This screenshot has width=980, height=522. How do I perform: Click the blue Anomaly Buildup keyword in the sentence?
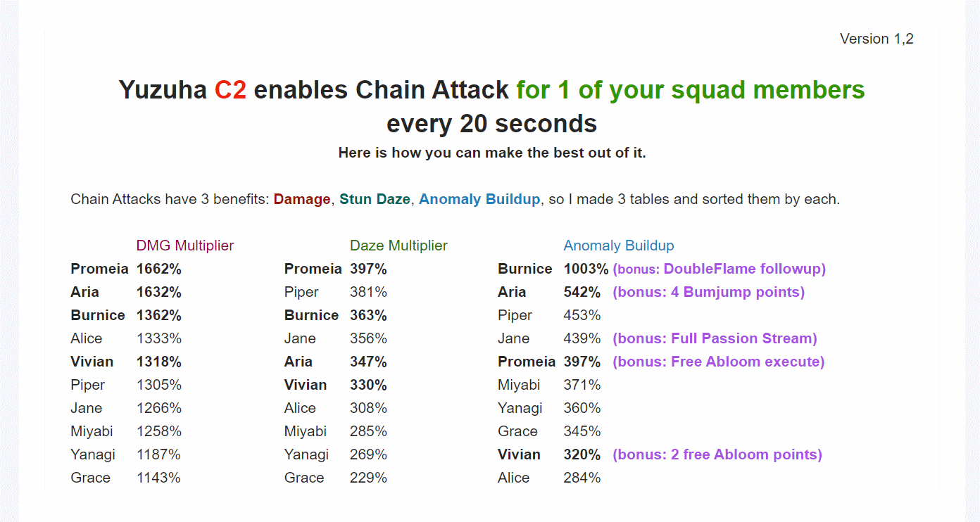coord(479,199)
